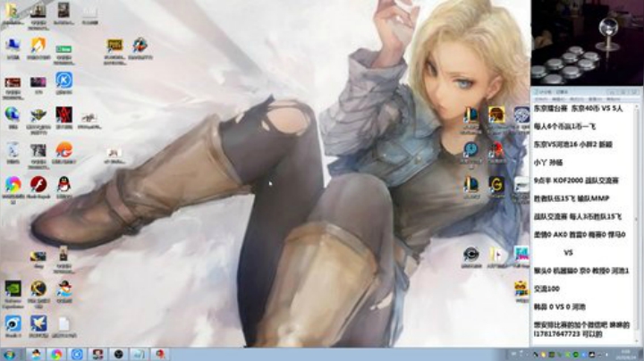The height and width of the screenshot is (361, 644).
Task: Launch the WeGame G icon
Action: pos(496,185)
